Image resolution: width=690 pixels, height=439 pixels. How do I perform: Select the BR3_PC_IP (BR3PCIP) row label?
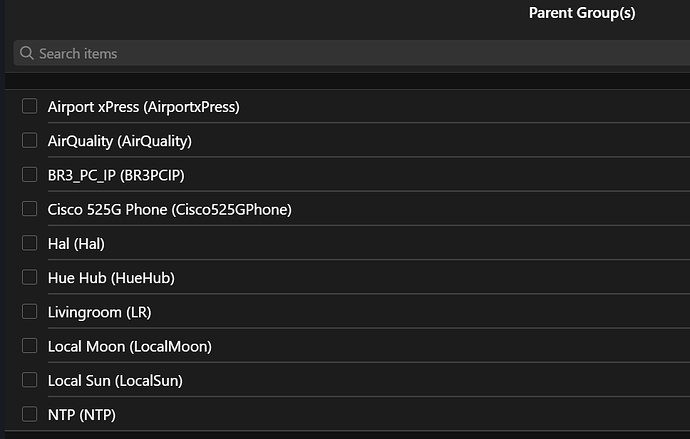click(x=116, y=175)
